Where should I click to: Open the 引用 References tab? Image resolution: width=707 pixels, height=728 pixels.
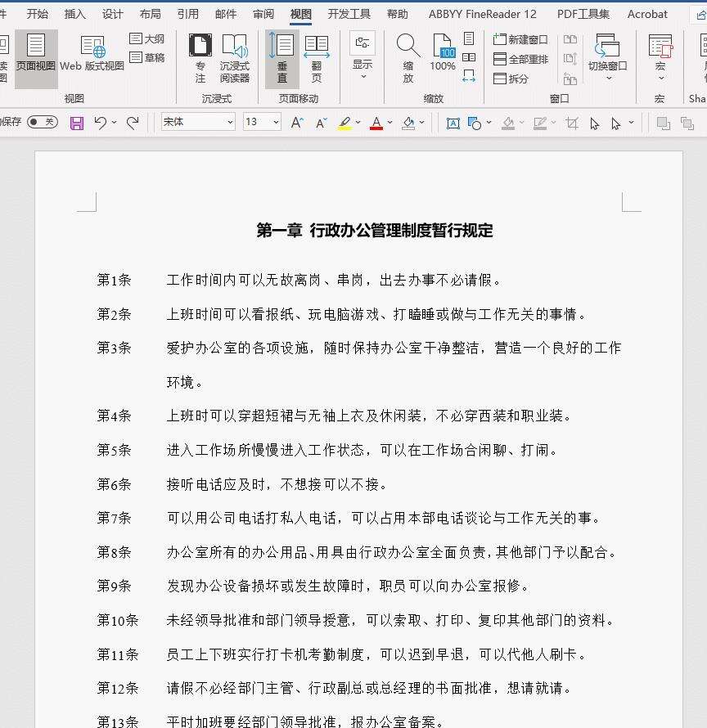pyautogui.click(x=187, y=14)
